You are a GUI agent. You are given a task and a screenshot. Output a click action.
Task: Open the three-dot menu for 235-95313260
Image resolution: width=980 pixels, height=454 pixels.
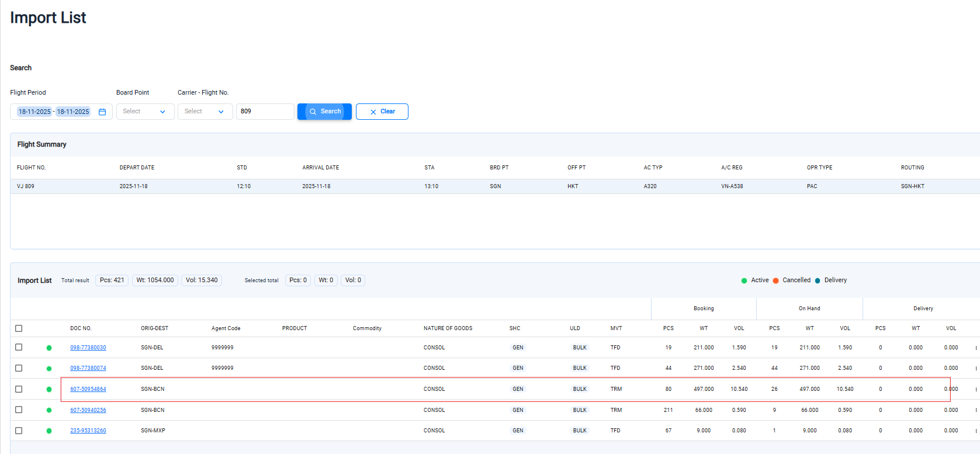pyautogui.click(x=975, y=431)
